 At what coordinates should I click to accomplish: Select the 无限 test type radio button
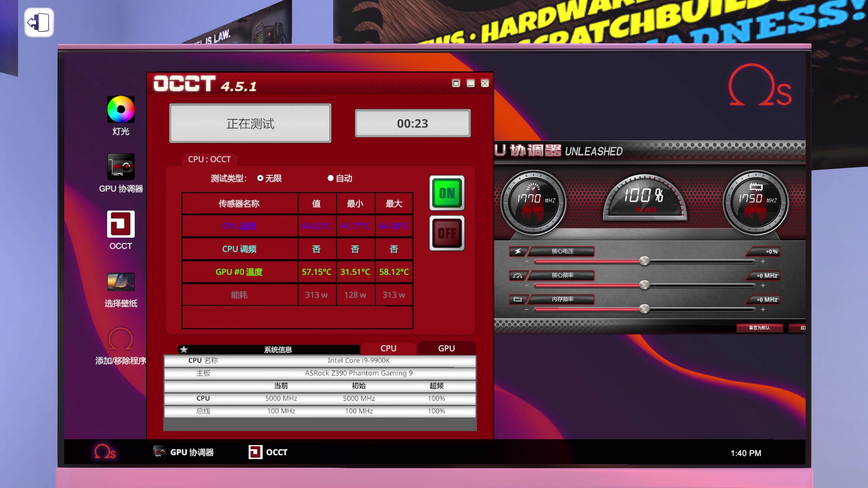click(x=260, y=178)
